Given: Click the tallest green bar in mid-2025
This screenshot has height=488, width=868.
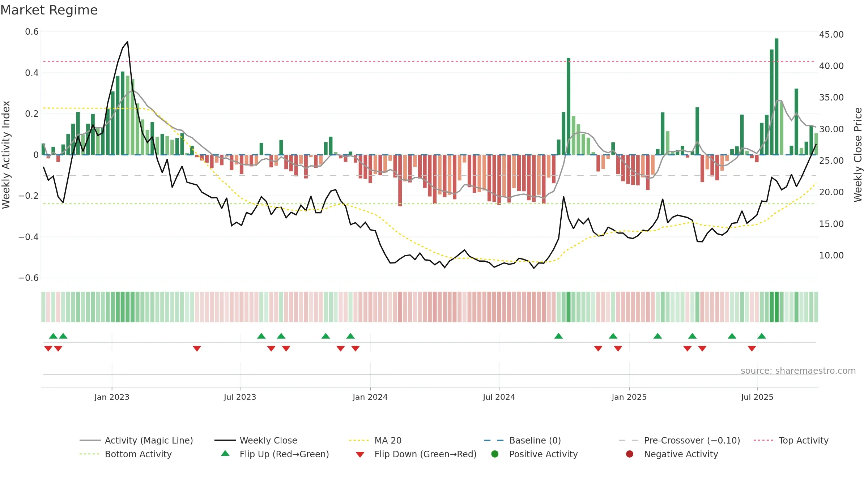Looking at the screenshot, I should [776, 97].
